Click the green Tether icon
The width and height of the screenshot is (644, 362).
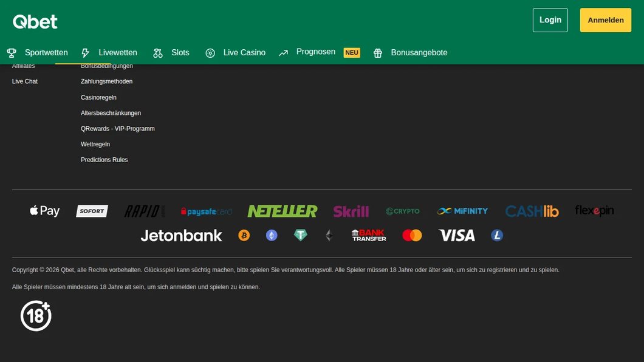[301, 235]
